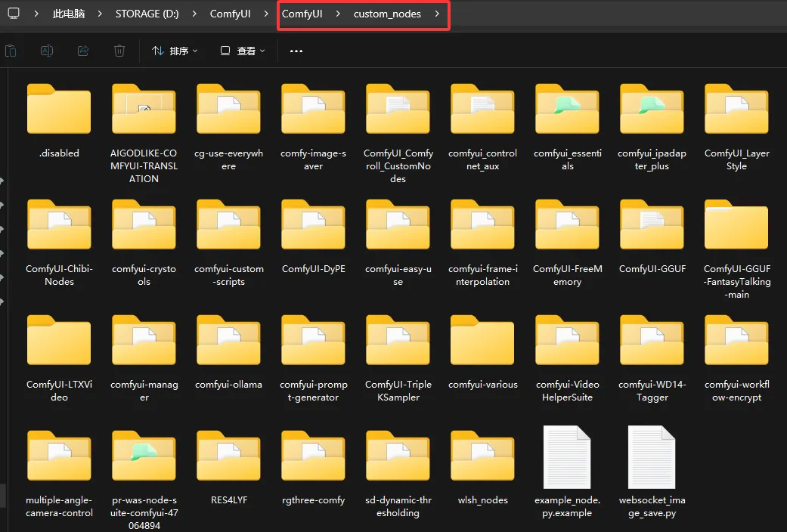Select comfyui-manager folder
The width and height of the screenshot is (787, 532).
coord(144,358)
